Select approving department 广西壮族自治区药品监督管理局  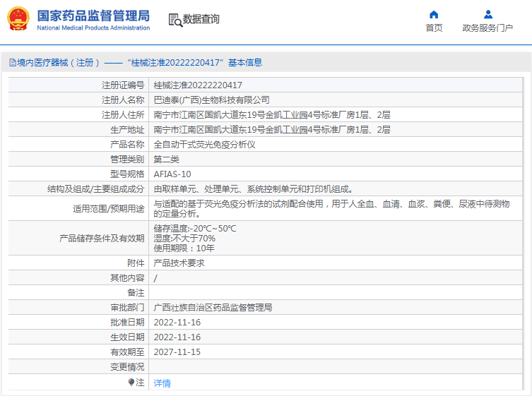[x=213, y=308]
